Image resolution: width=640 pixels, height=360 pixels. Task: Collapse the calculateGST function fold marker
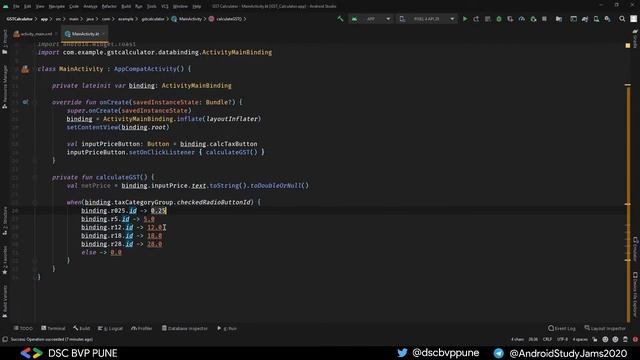[x=36, y=177]
